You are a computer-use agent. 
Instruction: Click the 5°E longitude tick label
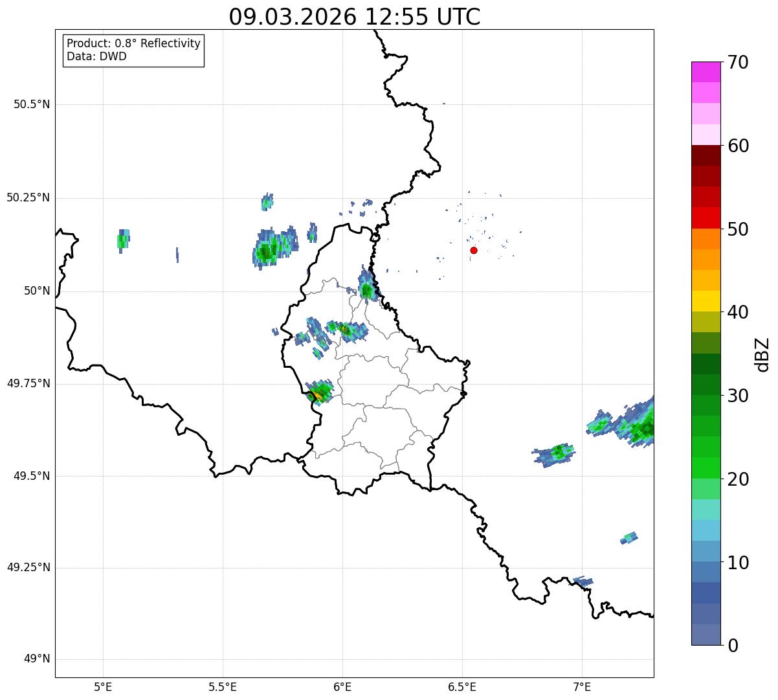coord(102,686)
